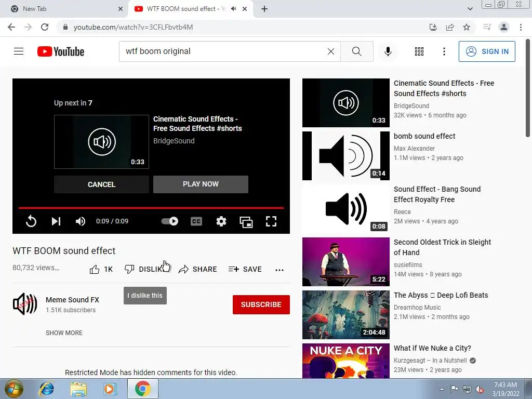The width and height of the screenshot is (532, 399).
Task: Open Chrome profile avatar
Action: [504, 27]
